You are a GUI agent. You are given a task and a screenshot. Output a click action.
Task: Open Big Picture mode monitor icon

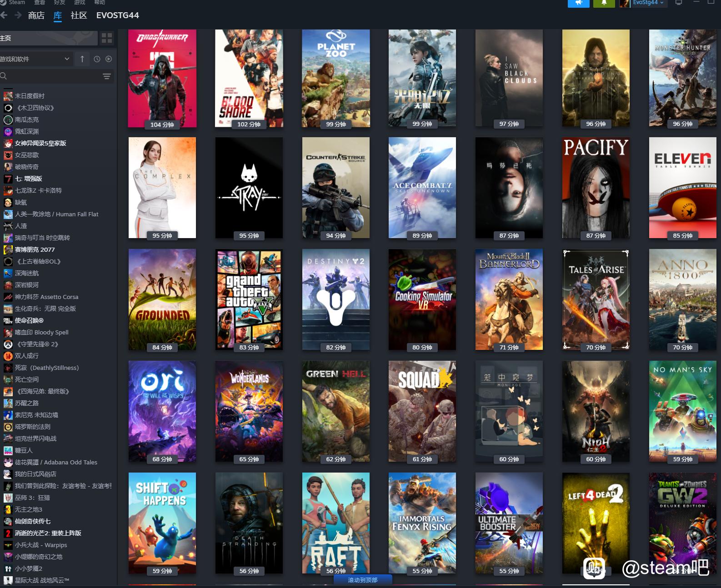coord(679,3)
